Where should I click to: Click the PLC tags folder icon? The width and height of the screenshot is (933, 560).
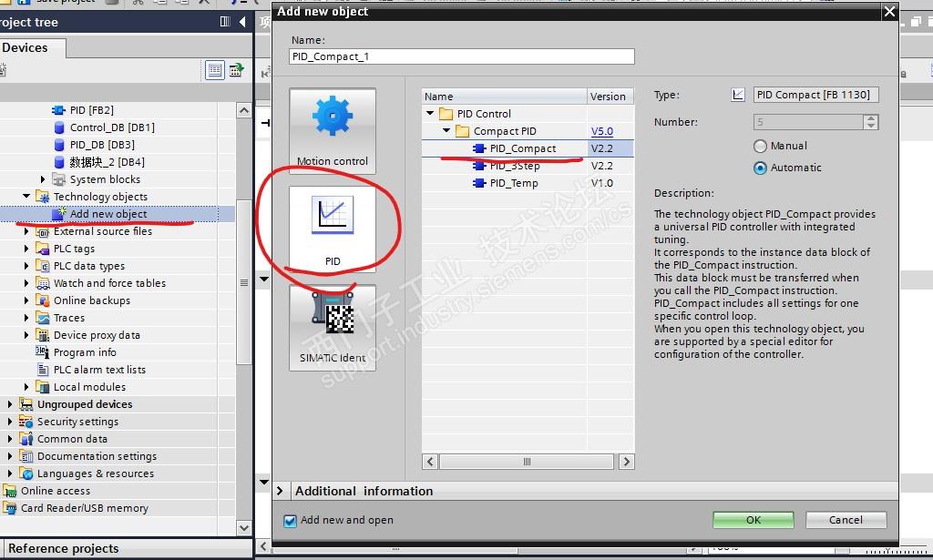[x=42, y=248]
